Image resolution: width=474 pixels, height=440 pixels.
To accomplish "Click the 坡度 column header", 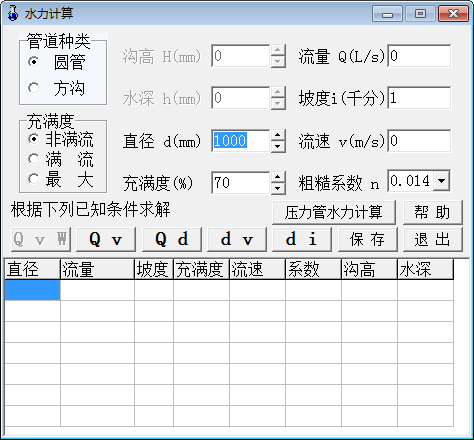I will (154, 269).
